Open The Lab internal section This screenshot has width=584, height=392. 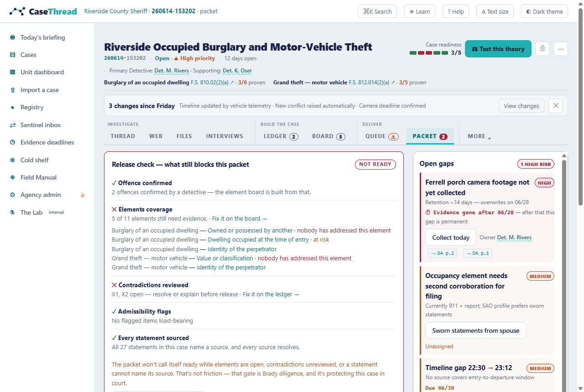(x=42, y=212)
